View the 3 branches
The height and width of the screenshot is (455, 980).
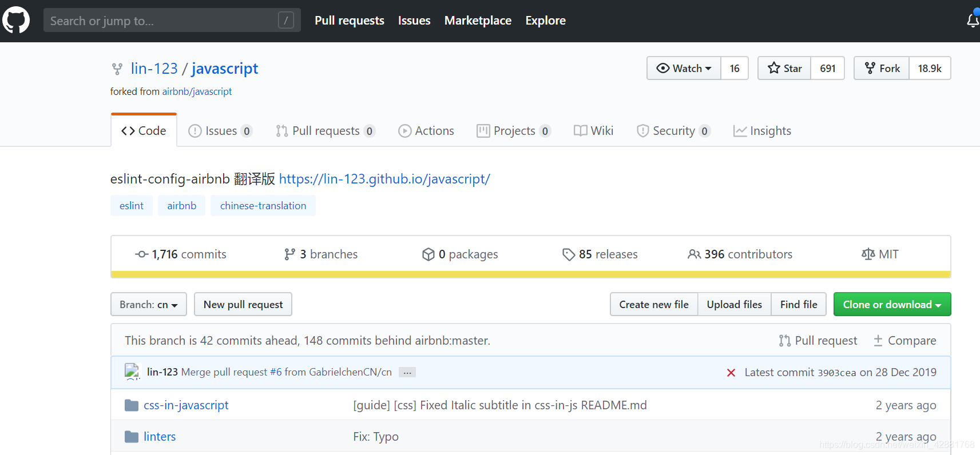(321, 254)
